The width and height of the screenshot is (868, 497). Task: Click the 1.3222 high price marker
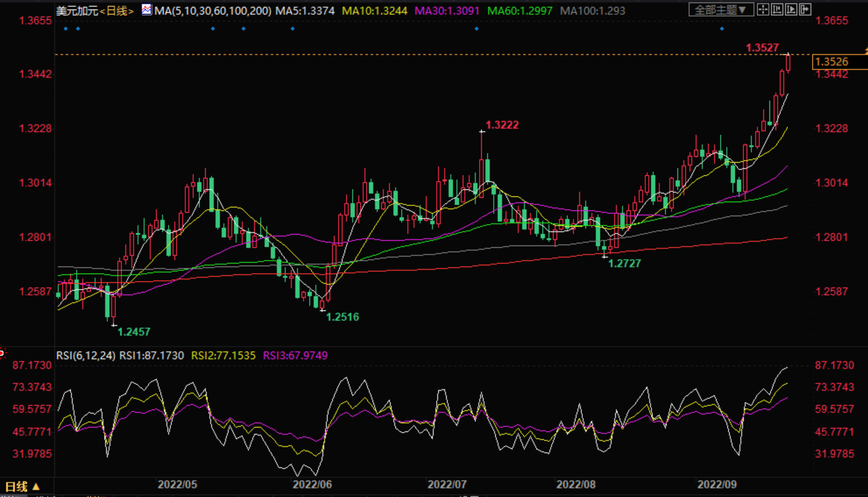pyautogui.click(x=502, y=125)
